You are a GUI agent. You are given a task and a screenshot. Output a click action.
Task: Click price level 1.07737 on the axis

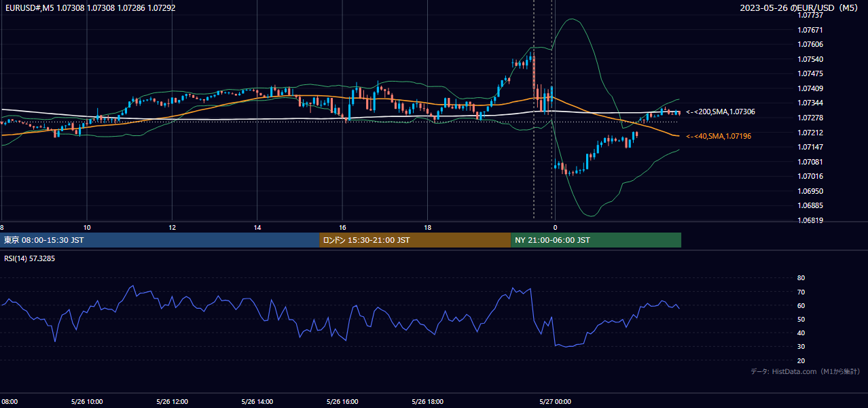[x=810, y=15]
